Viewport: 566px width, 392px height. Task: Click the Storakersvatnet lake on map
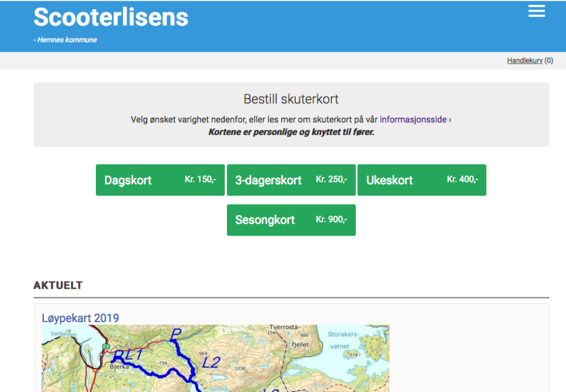tap(343, 338)
